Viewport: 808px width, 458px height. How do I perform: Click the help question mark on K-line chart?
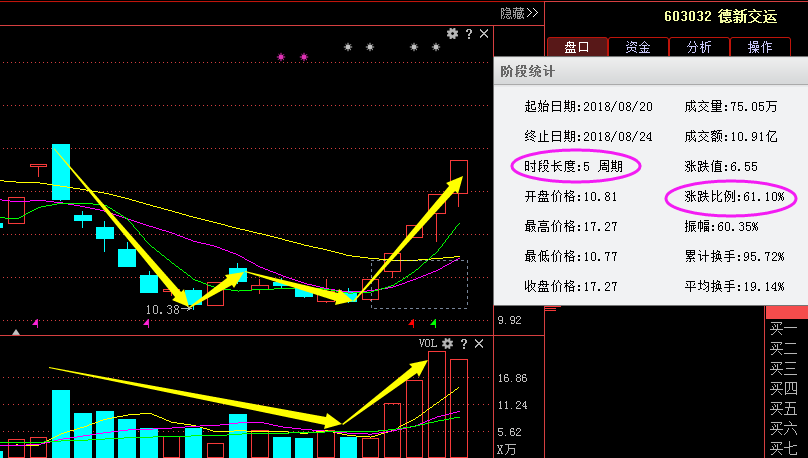pos(468,34)
